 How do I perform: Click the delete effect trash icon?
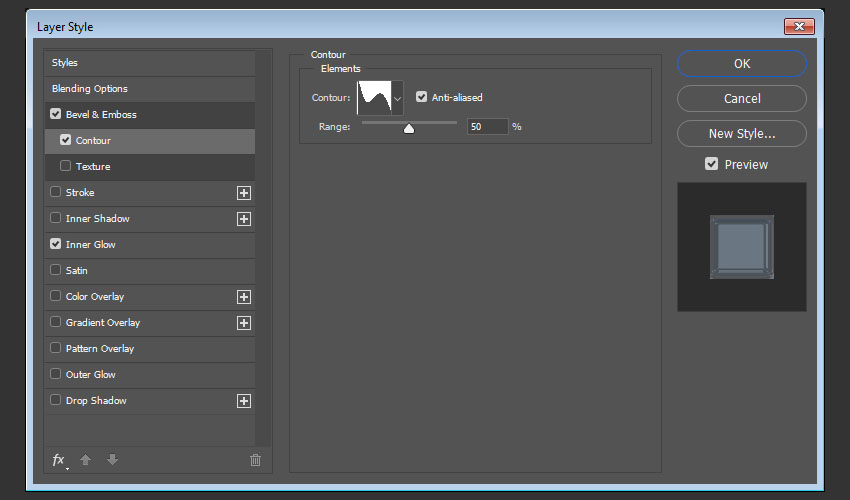(255, 460)
